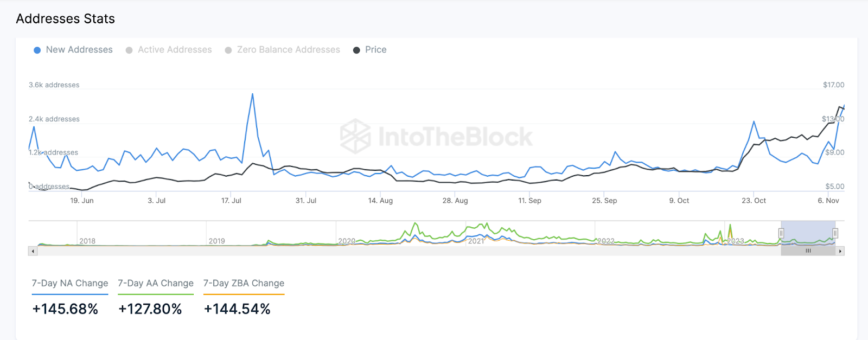Open the 7-Day ZBA Change tab
Image resolution: width=868 pixels, height=340 pixels.
[x=244, y=283]
